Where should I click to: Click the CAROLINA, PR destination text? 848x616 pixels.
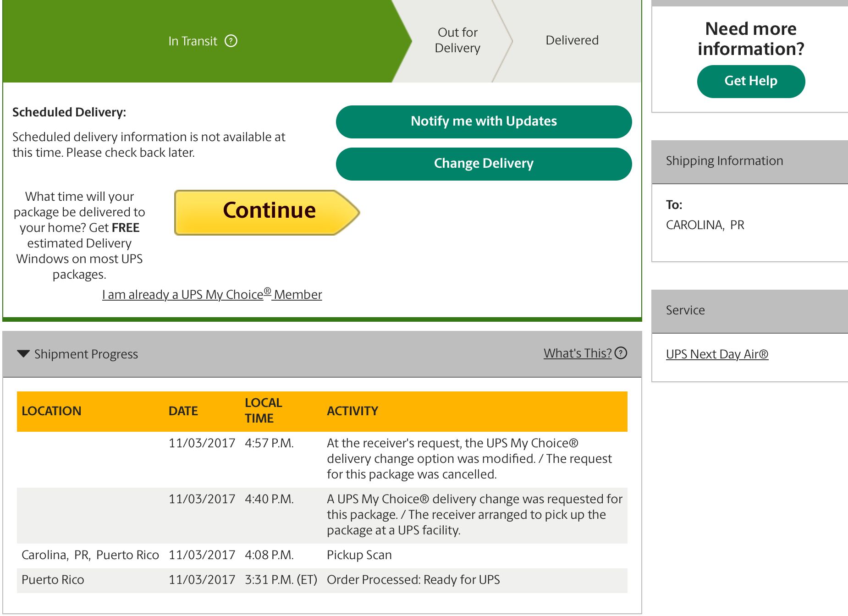click(705, 225)
